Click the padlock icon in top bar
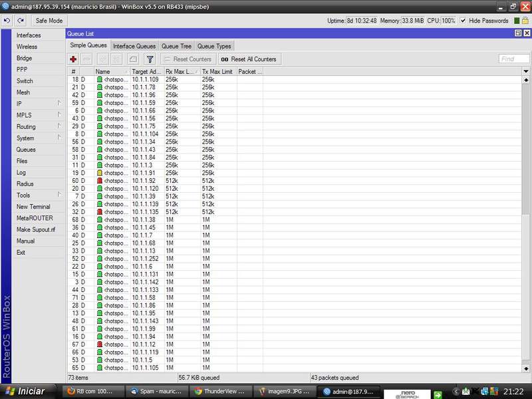The width and height of the screenshot is (532, 399). click(x=525, y=21)
